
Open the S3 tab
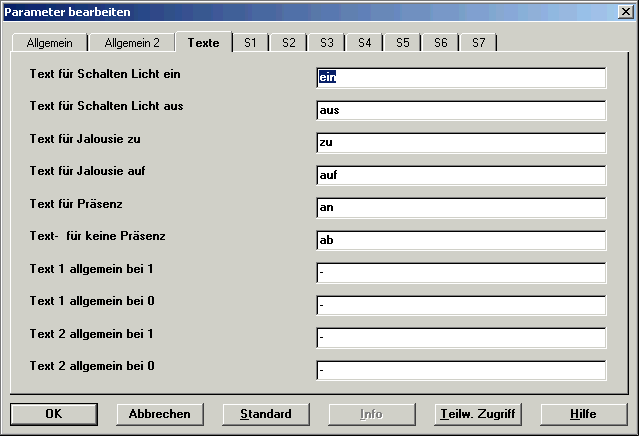pyautogui.click(x=326, y=43)
